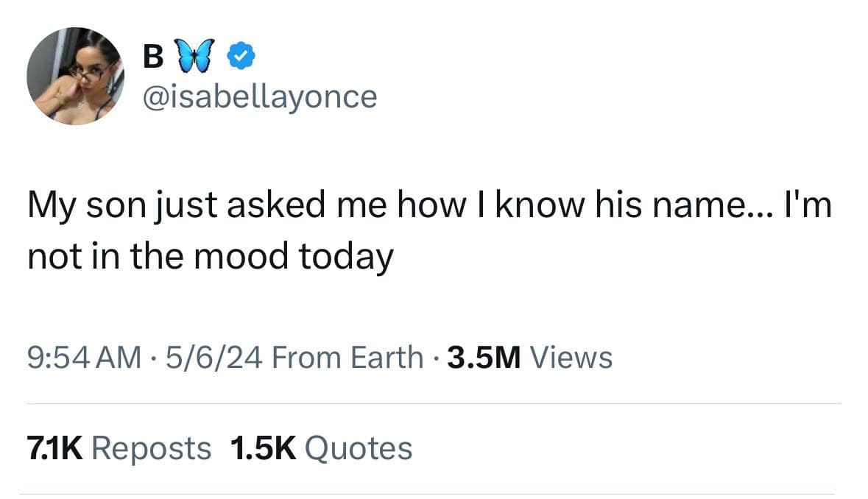Click the tweet's first line starting "My son"
The image size is (868, 499).
pos(429,206)
